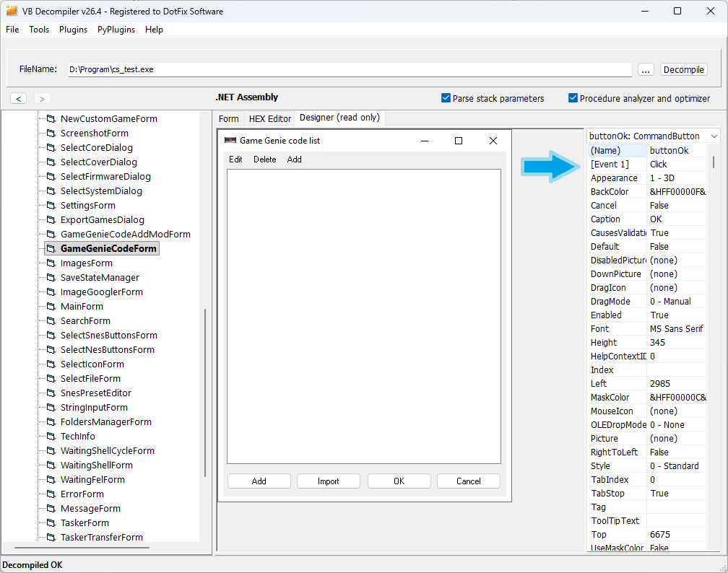Viewport: 728px width, 573px height.
Task: Click the ExportGamesDialog form icon
Action: 51,219
